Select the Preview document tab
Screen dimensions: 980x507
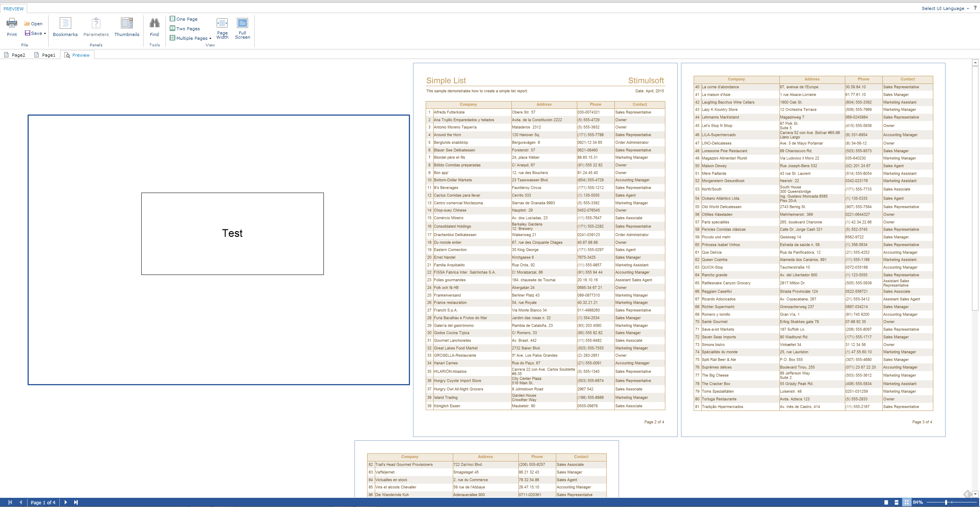click(77, 55)
